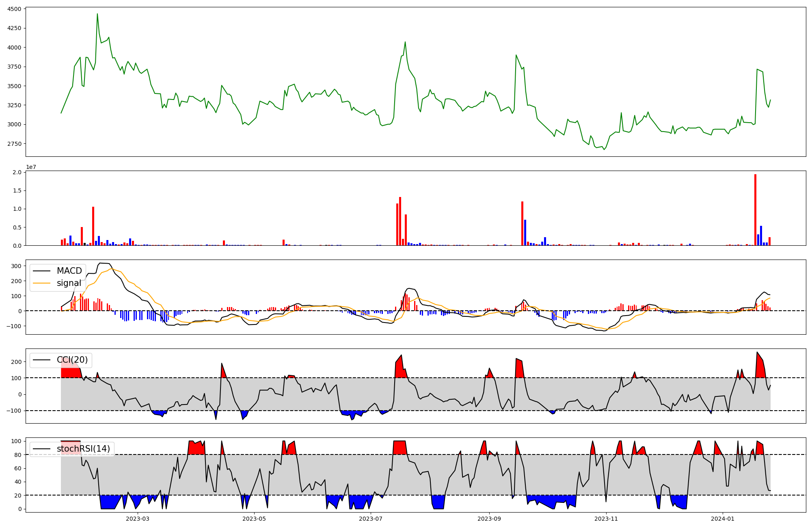Click the 2024-01 x-axis date label
812x528 pixels.
coord(723,519)
